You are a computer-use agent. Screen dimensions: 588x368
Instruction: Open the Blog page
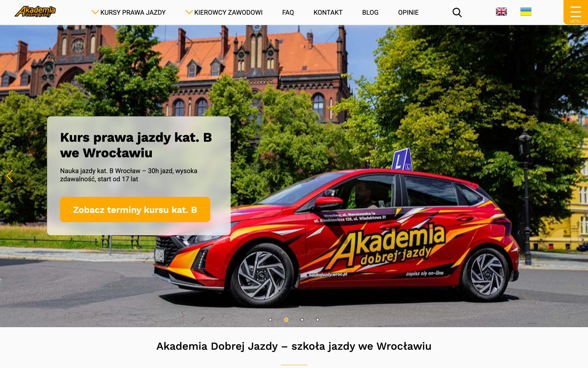click(x=370, y=12)
